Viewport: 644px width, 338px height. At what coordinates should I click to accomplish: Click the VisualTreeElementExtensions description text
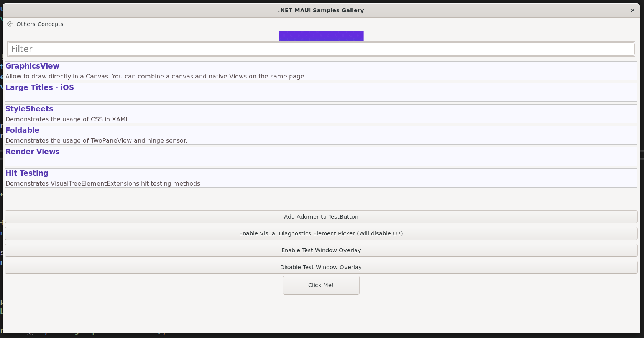[x=103, y=184]
